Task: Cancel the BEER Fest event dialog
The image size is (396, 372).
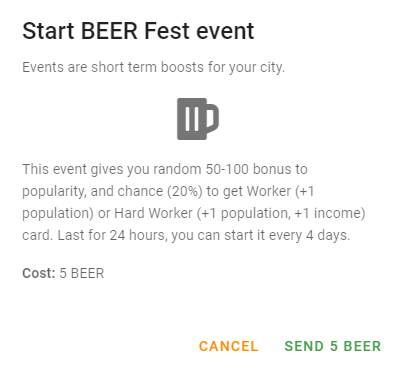Action: pos(229,346)
